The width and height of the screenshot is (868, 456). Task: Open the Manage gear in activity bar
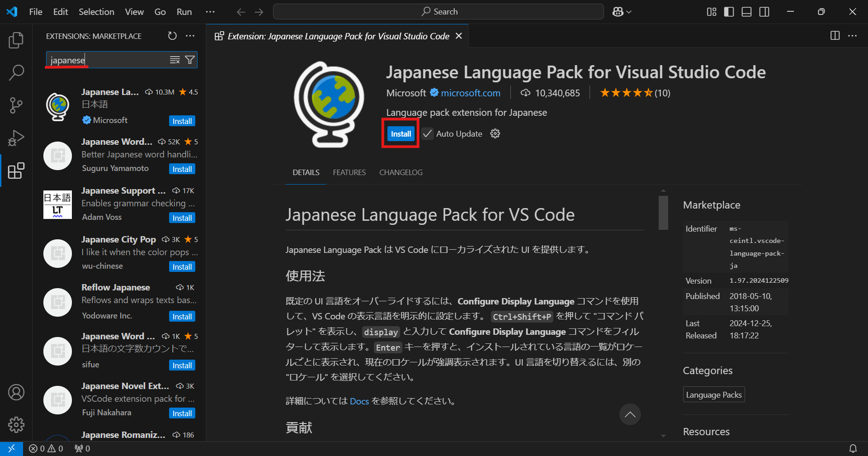coord(16,425)
